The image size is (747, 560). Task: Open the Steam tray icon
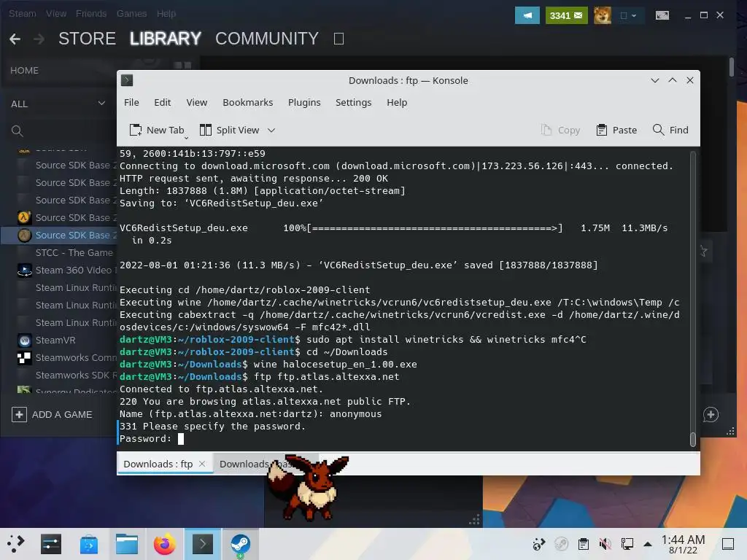(561, 544)
